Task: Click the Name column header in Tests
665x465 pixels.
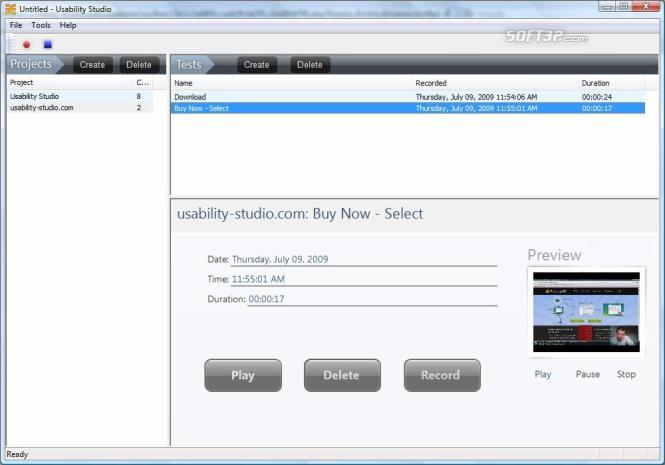Action: 292,83
